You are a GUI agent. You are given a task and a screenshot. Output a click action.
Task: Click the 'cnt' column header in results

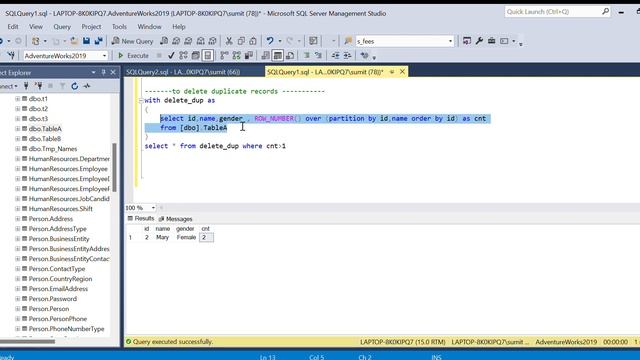[205, 229]
